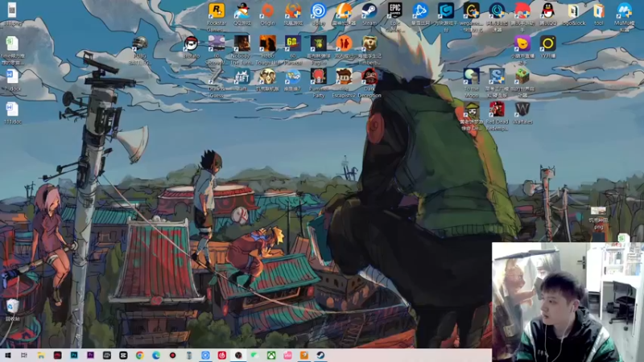
Task: Select the Wartales desktop shortcut
Action: [x=522, y=109]
